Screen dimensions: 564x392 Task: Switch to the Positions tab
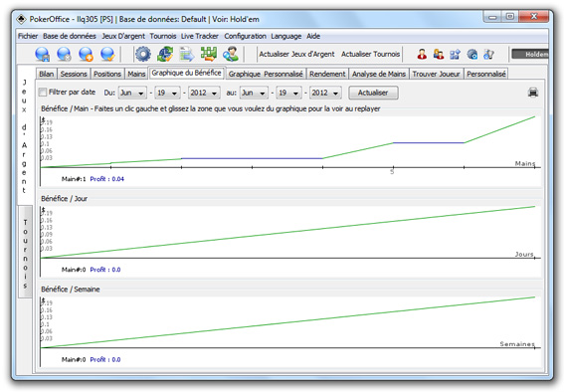[107, 74]
